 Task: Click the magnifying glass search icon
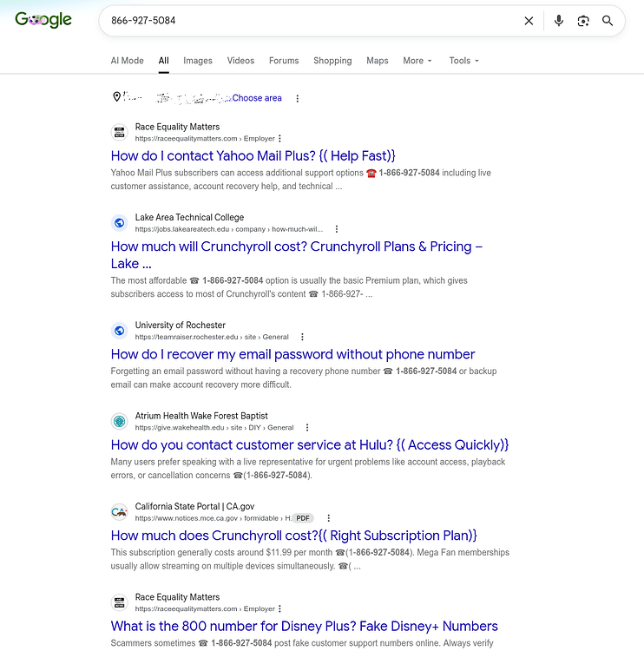click(608, 21)
